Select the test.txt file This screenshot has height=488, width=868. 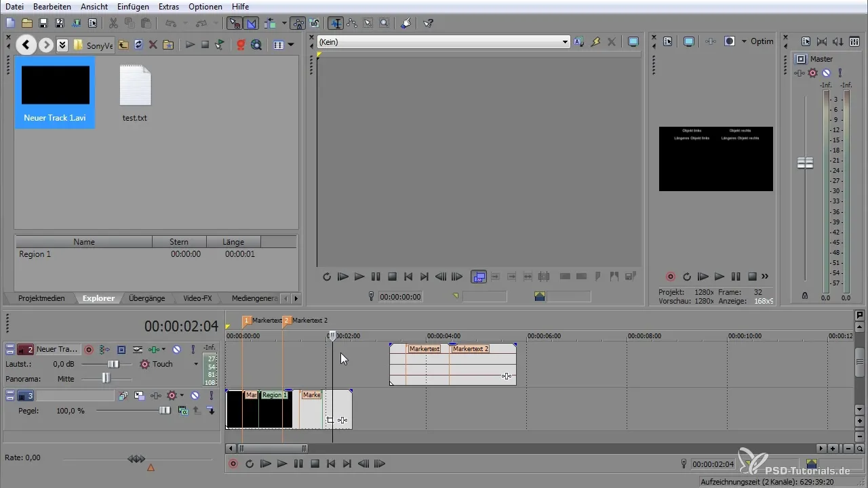point(135,93)
